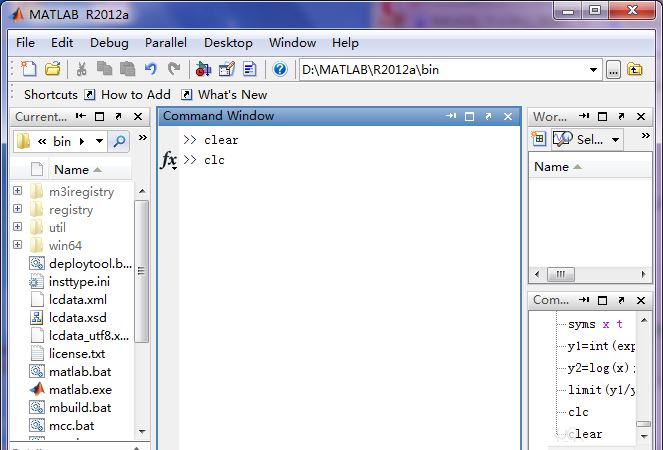Select mbuild.bat in file list

[x=80, y=408]
